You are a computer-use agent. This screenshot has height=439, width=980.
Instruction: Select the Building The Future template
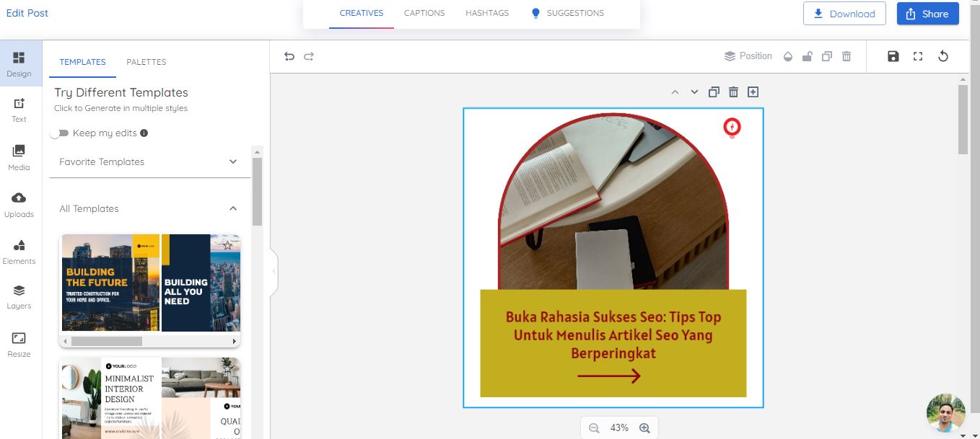(x=110, y=283)
